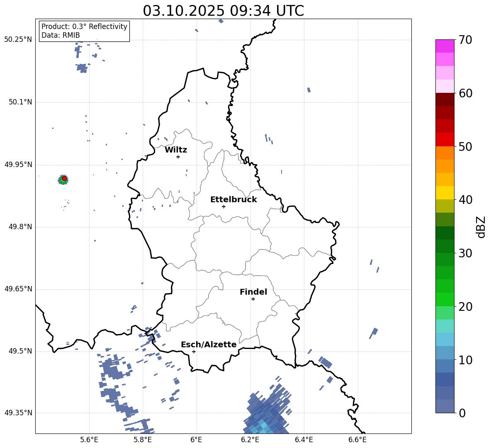Click the cross marker below Wiltz
Screen dimensions: 491x448
click(x=178, y=157)
